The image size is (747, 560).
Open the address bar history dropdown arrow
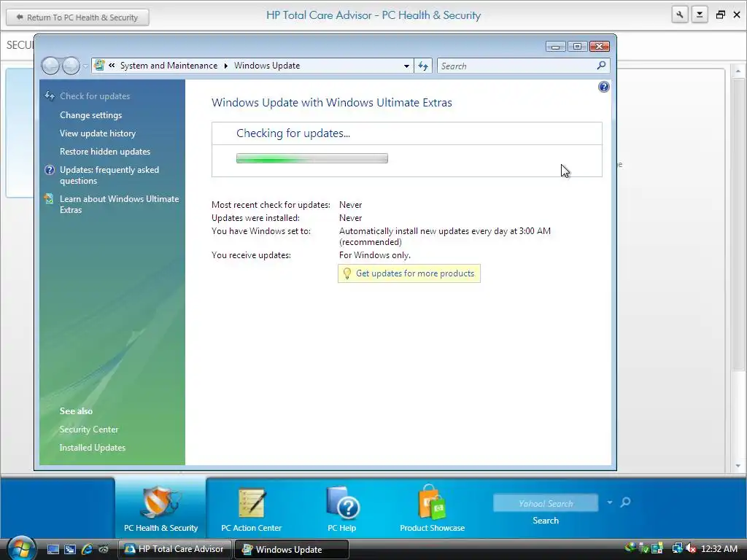(406, 66)
